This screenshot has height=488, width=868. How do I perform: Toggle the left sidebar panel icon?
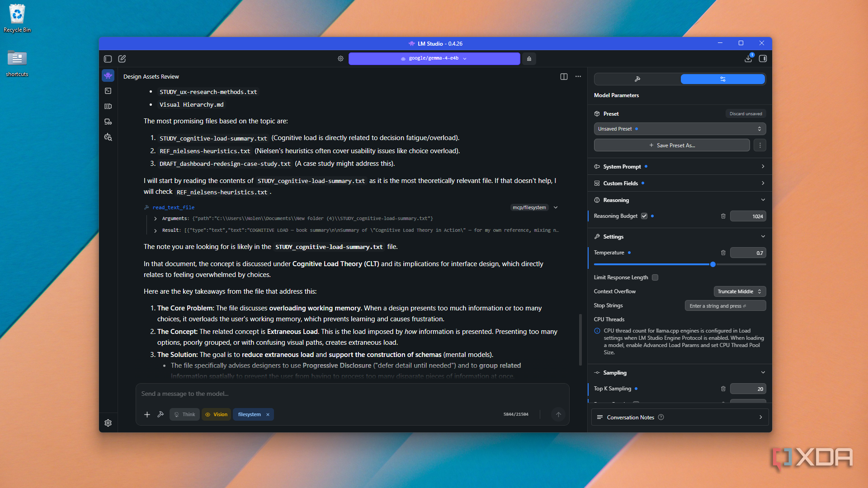[x=108, y=59]
